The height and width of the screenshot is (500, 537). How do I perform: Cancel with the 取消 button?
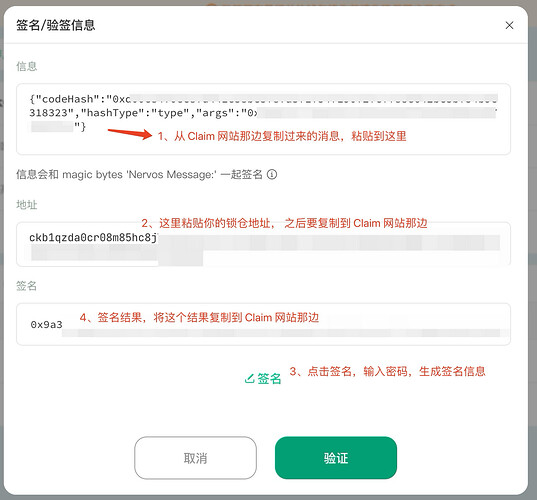[x=195, y=458]
